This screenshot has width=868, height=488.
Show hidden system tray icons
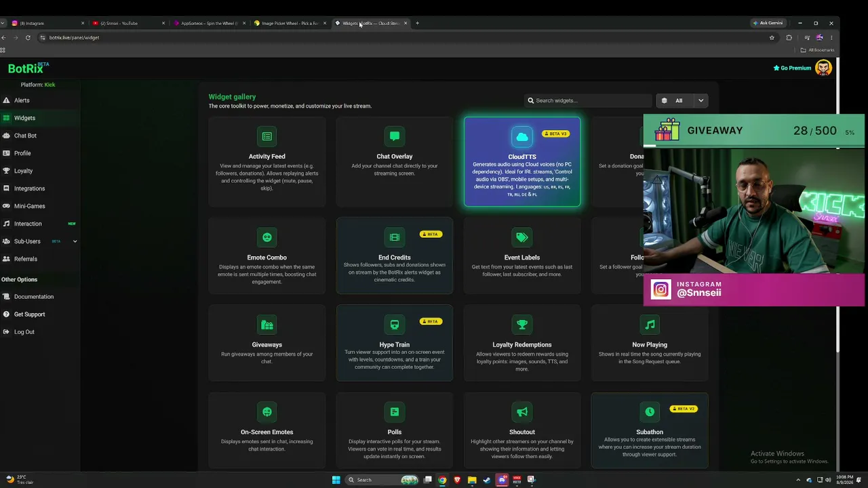tap(799, 480)
